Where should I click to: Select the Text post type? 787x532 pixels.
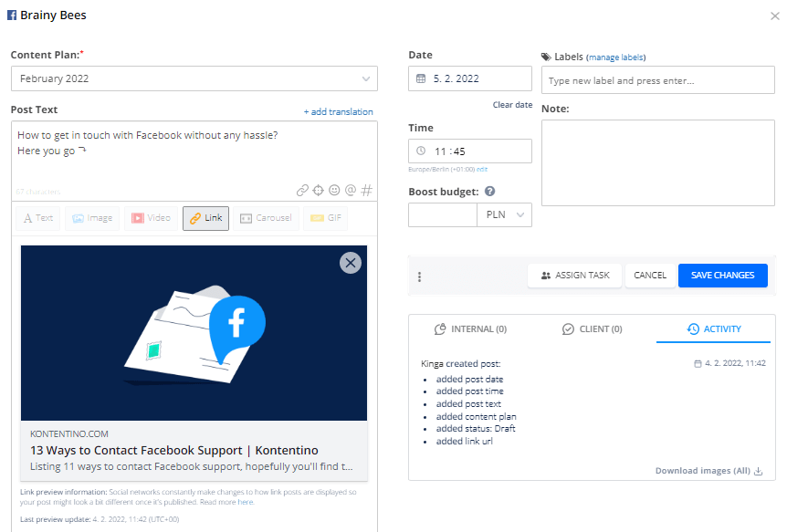(38, 218)
